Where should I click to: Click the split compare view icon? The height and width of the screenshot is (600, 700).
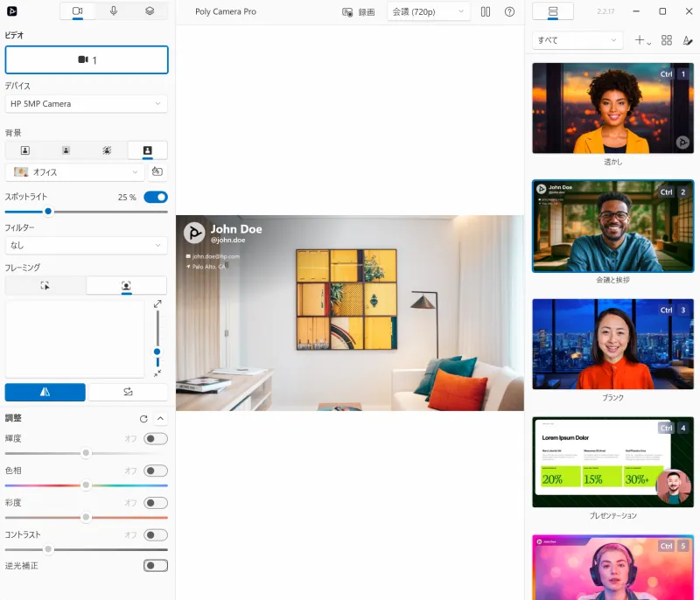486,12
